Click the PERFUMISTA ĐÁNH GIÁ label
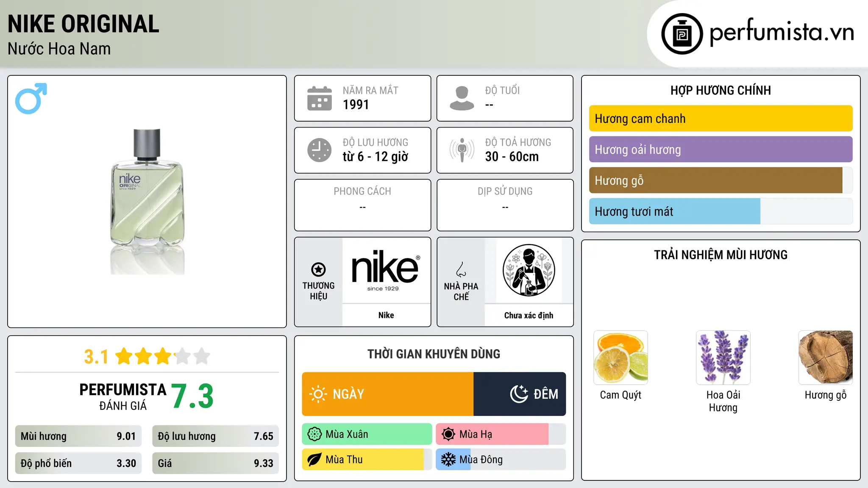 click(x=123, y=396)
